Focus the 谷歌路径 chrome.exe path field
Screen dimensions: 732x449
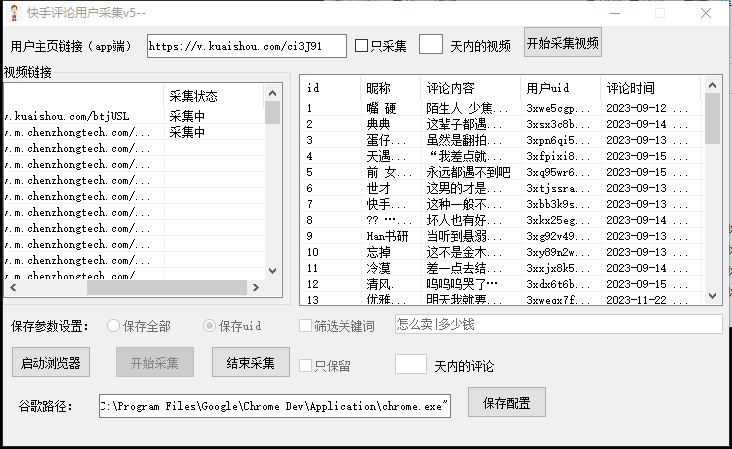click(x=274, y=406)
